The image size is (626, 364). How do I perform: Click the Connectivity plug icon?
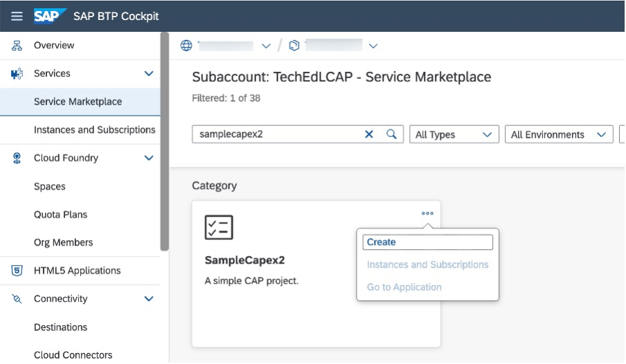[17, 299]
